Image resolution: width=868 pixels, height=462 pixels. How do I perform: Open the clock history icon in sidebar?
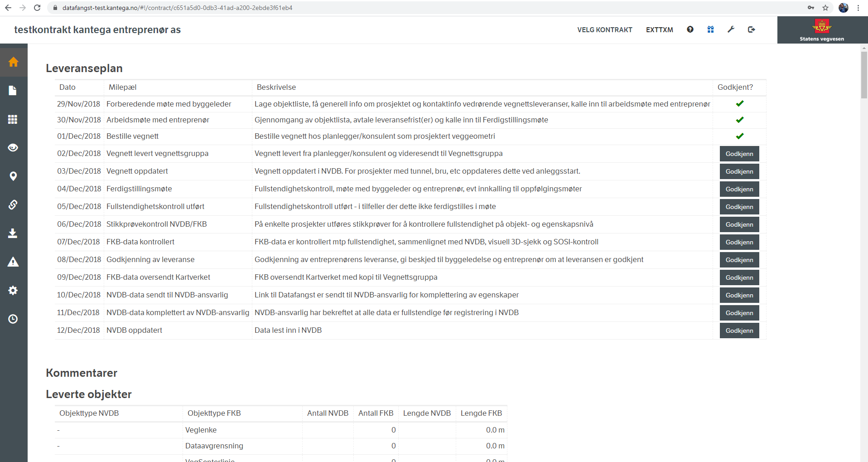(13, 319)
